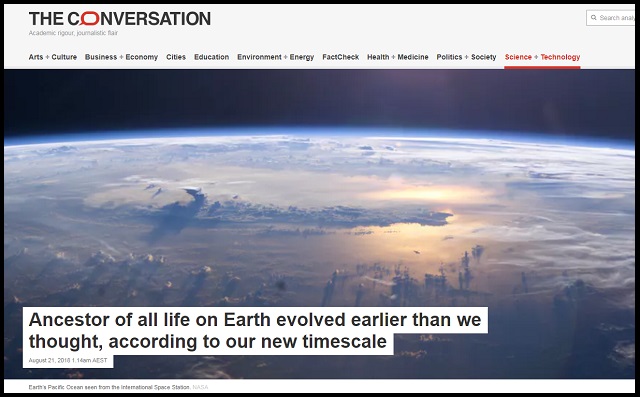Go to the Business section
This screenshot has height=397, width=640.
101,57
